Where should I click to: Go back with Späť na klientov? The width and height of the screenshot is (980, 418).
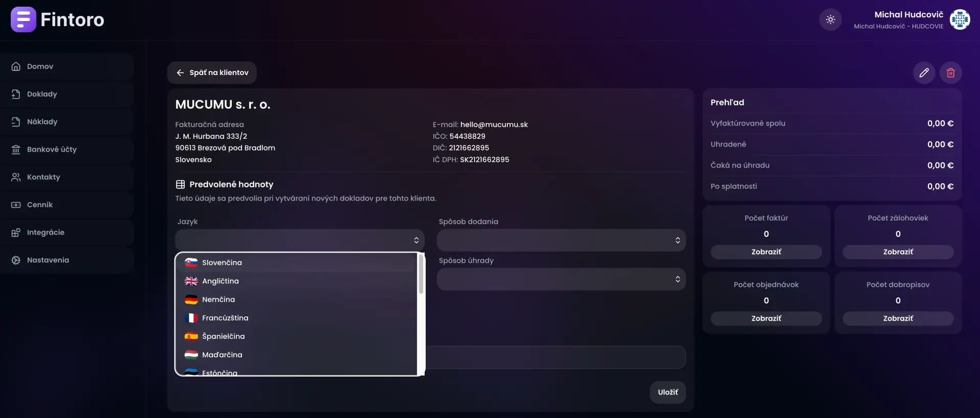[x=212, y=73]
